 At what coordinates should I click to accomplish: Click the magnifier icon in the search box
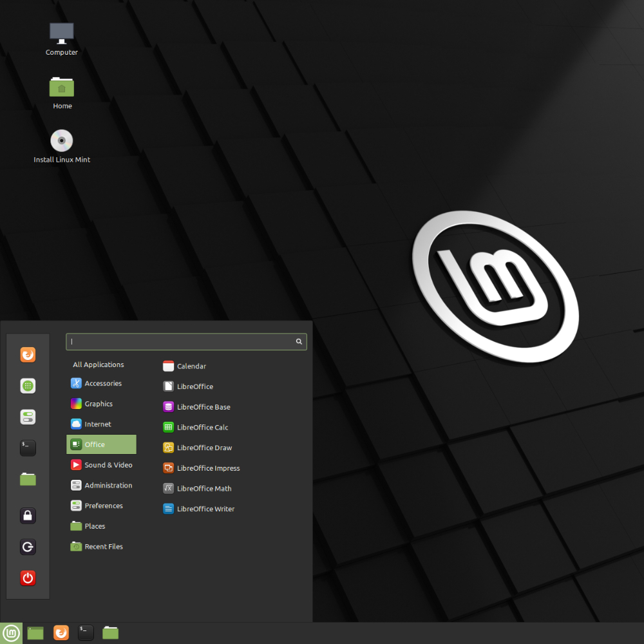tap(299, 341)
